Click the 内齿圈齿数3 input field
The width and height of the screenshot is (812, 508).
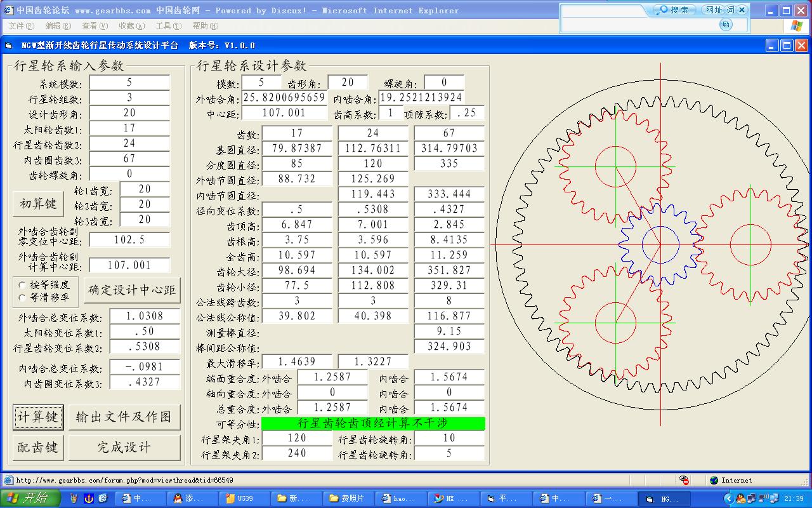click(x=129, y=159)
